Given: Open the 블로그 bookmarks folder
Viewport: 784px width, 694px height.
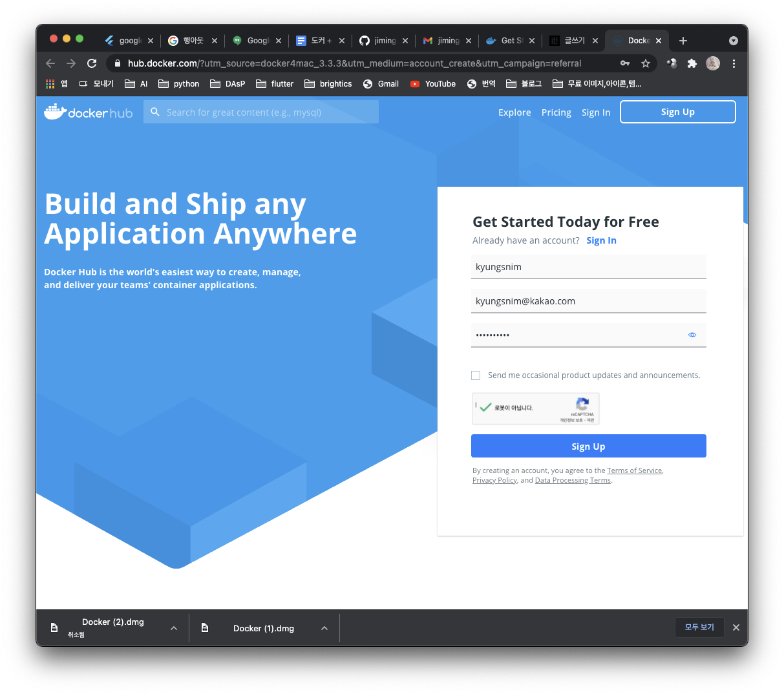Looking at the screenshot, I should coord(524,84).
